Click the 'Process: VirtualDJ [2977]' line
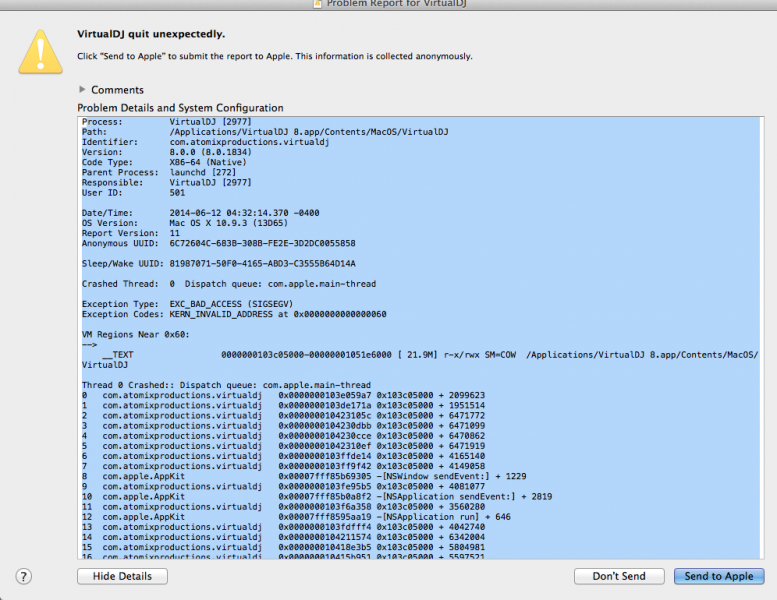This screenshot has width=777, height=600. point(166,122)
